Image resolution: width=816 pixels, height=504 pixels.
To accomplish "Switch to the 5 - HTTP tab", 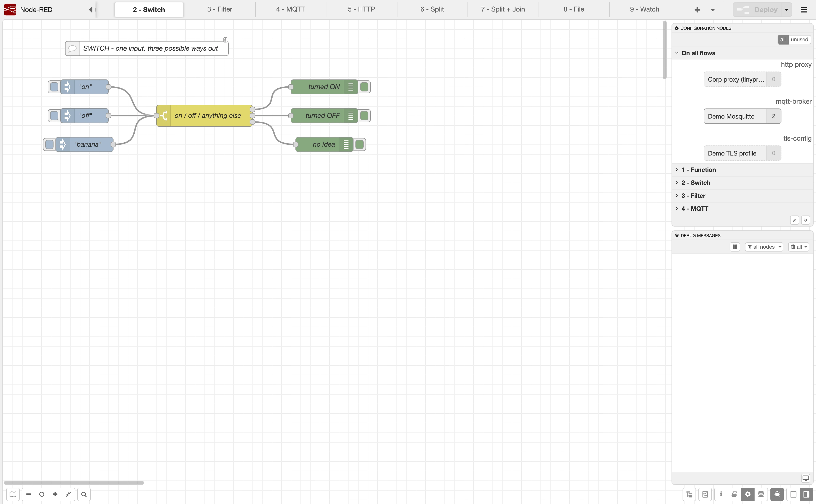I will tap(361, 9).
